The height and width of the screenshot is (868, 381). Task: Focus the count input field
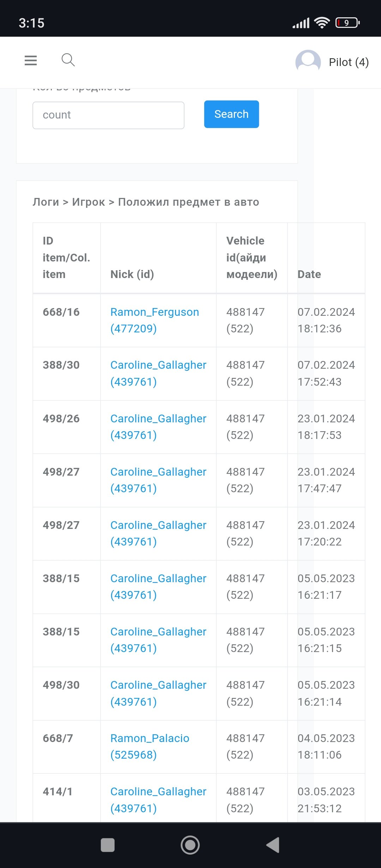108,115
